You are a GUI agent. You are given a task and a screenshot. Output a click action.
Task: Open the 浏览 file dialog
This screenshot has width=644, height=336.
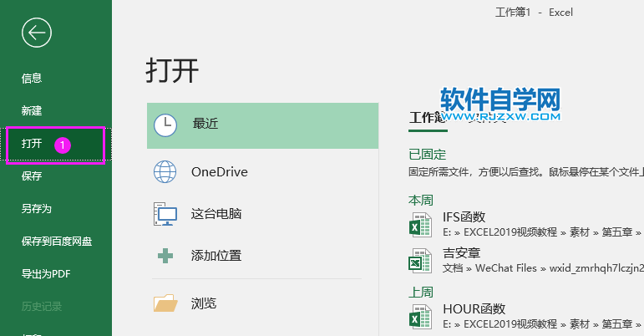[x=262, y=303]
